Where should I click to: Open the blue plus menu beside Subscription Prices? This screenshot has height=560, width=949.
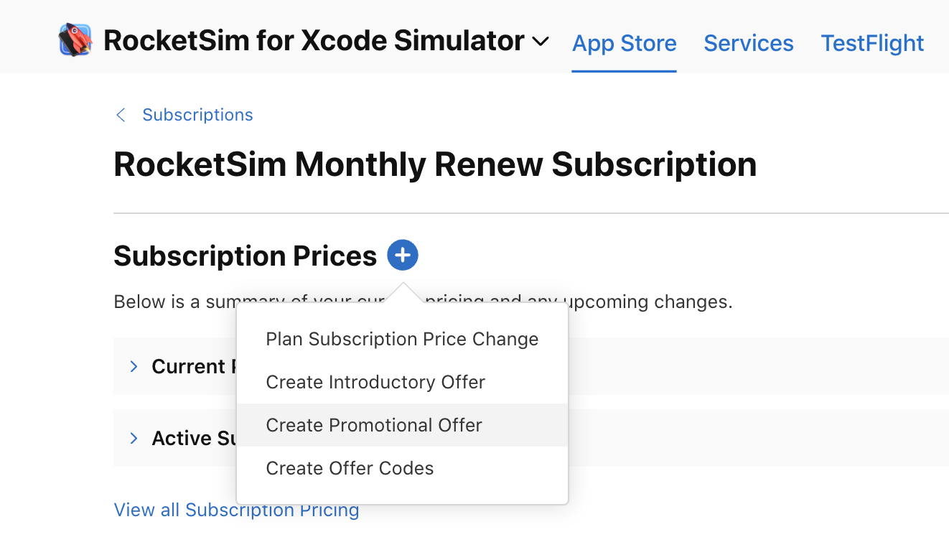[x=403, y=255]
